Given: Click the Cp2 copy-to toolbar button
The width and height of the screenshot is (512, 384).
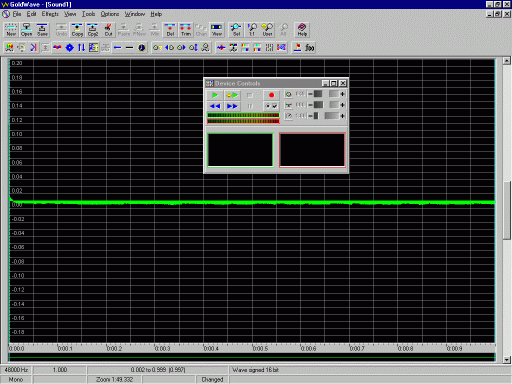Looking at the screenshot, I should point(93,30).
